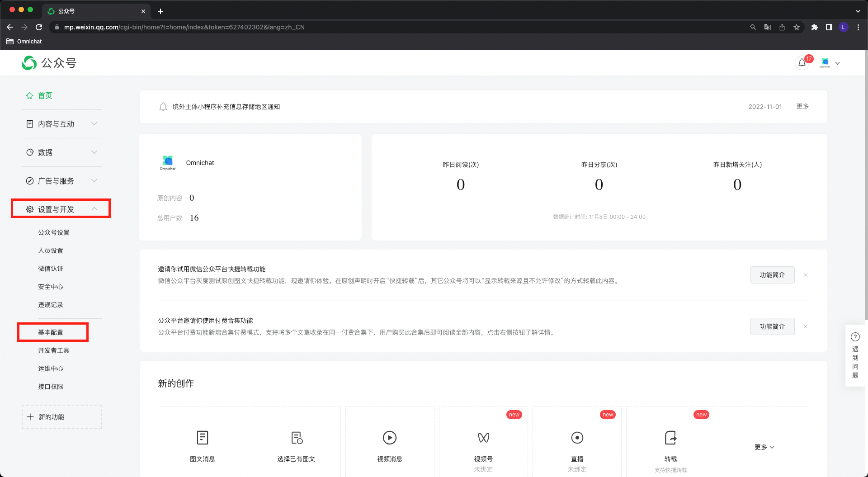This screenshot has width=868, height=477.
Task: Open the account avatar dropdown menu
Action: [x=830, y=63]
